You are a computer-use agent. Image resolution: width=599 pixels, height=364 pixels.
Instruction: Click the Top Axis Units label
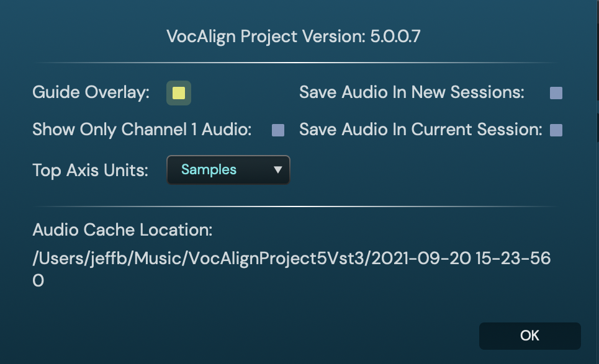[90, 171]
